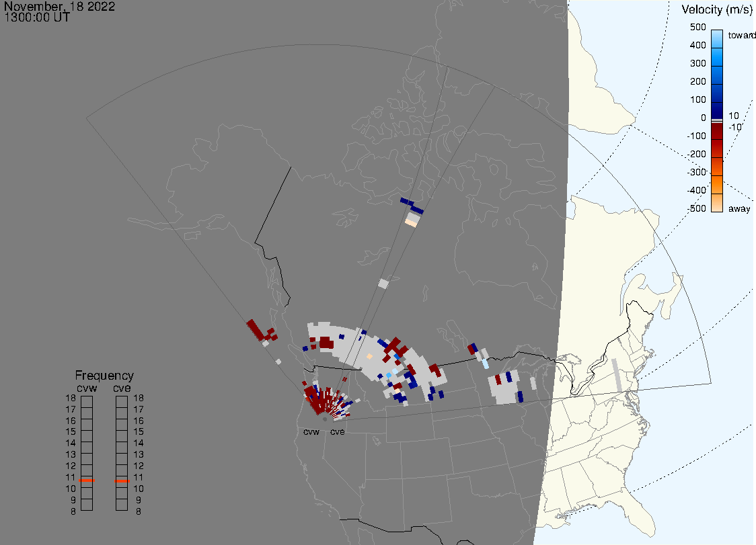Screen dimensions: 756x545
Task: Click the vertical gray scatter bar over the northeastern US
Action: [617, 374]
